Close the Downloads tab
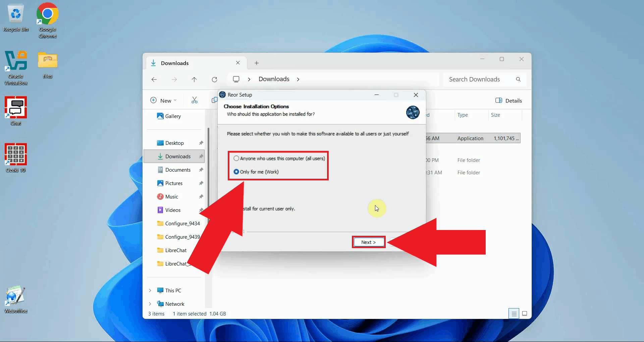644x342 pixels. (238, 63)
